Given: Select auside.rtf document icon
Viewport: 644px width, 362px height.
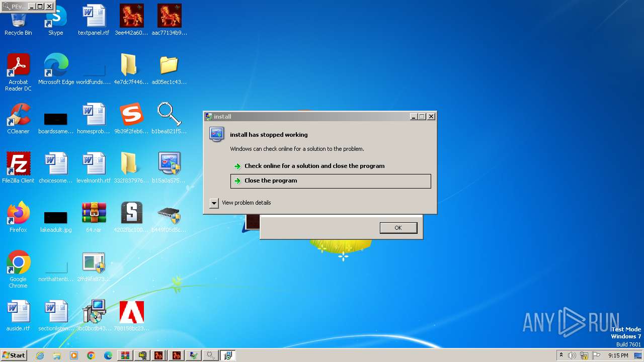Looking at the screenshot, I should (18, 316).
